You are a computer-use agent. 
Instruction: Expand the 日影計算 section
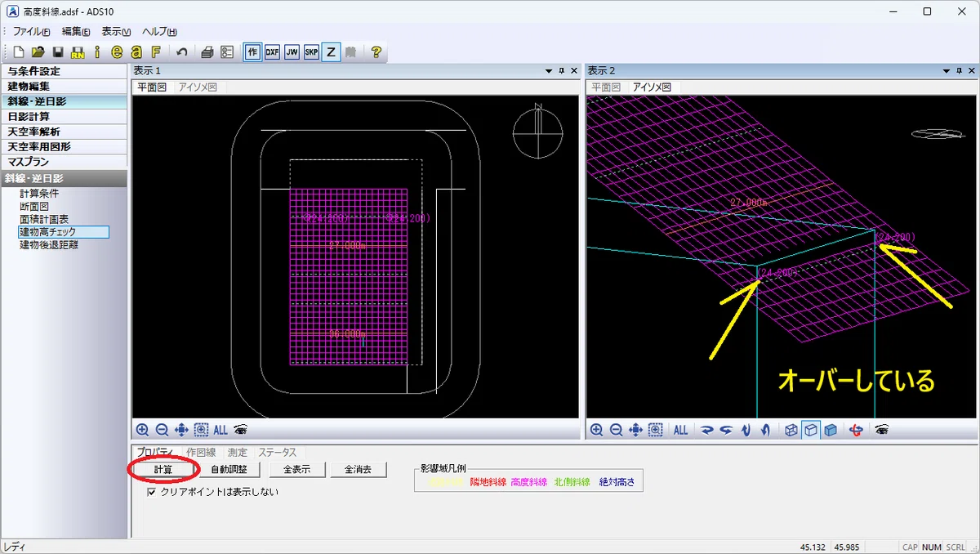(64, 117)
